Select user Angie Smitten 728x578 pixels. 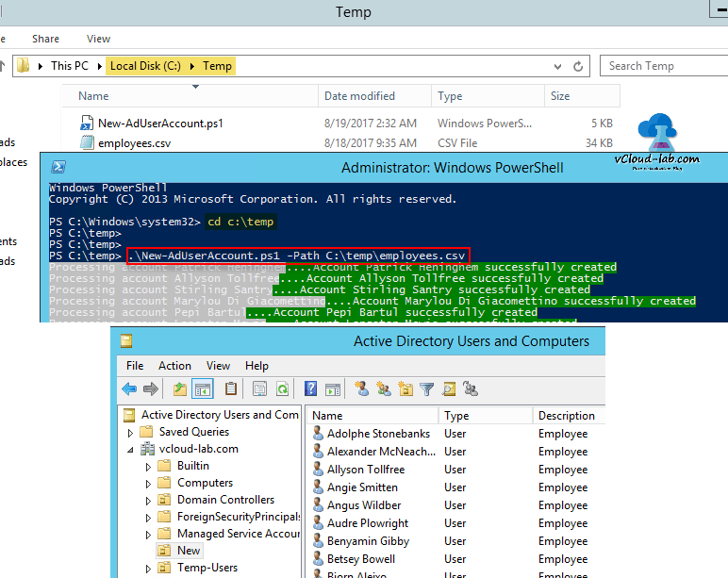click(x=362, y=487)
